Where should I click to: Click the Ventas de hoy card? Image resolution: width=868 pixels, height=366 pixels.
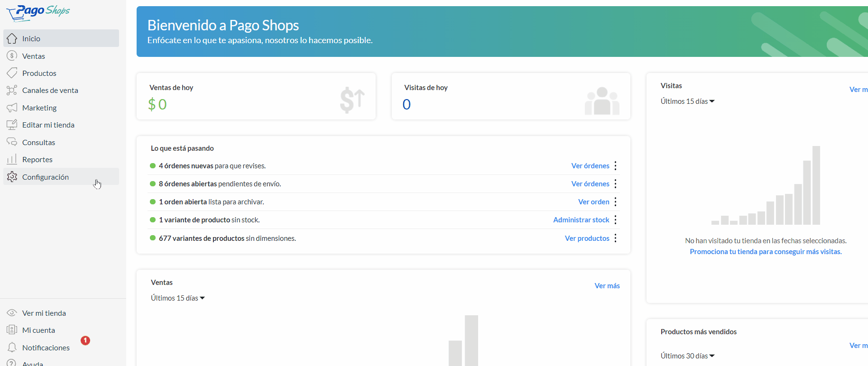click(x=256, y=96)
